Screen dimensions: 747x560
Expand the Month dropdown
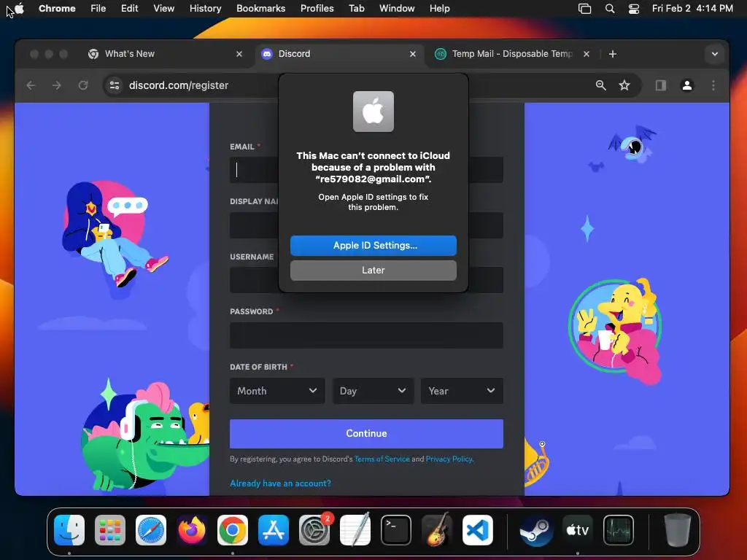[277, 391]
